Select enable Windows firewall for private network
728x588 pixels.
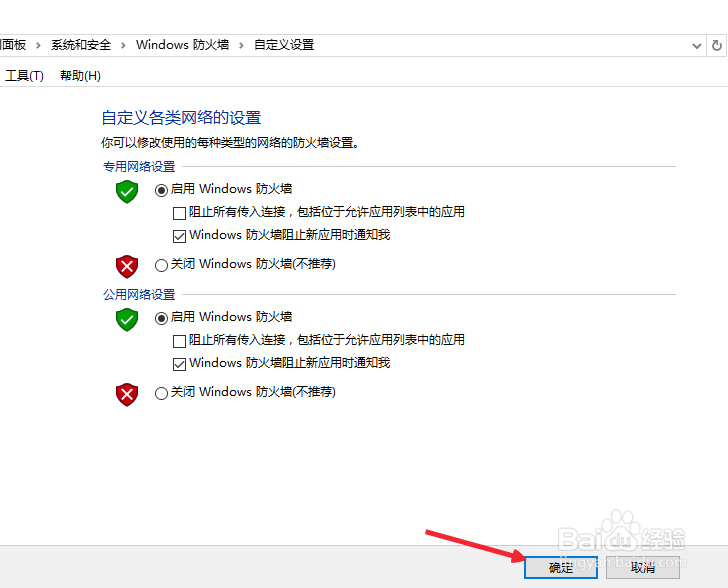161,190
